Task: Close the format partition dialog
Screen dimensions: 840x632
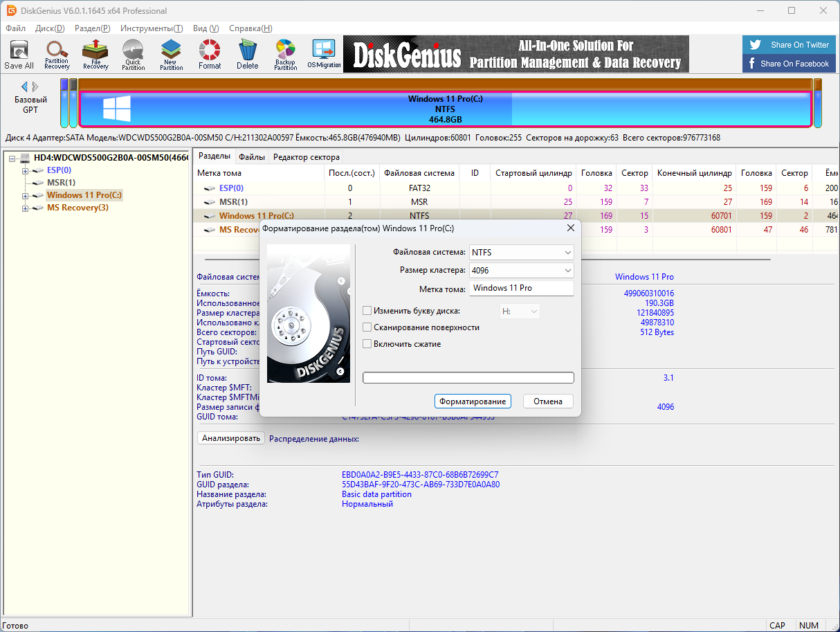Action: click(570, 228)
